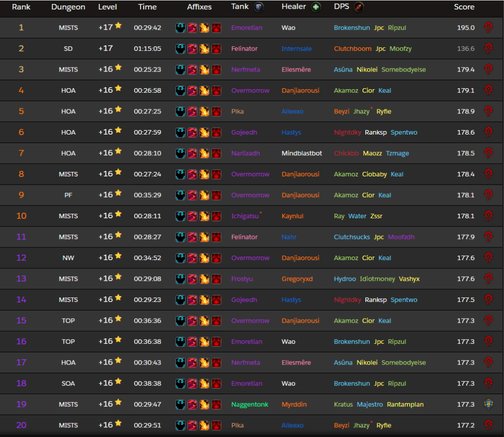504x437 pixels.
Task: Select the teal skull affix icon in rank 18 row
Action: click(x=180, y=383)
